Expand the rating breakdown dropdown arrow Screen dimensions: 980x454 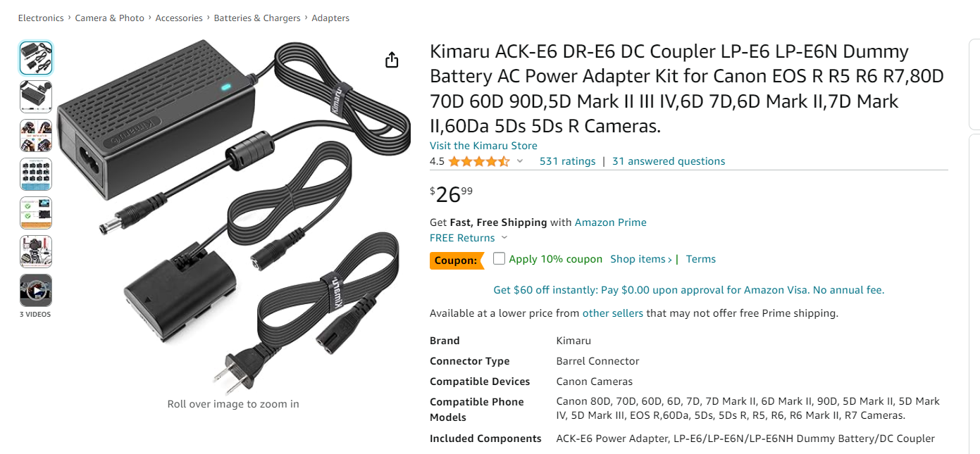pyautogui.click(x=520, y=161)
